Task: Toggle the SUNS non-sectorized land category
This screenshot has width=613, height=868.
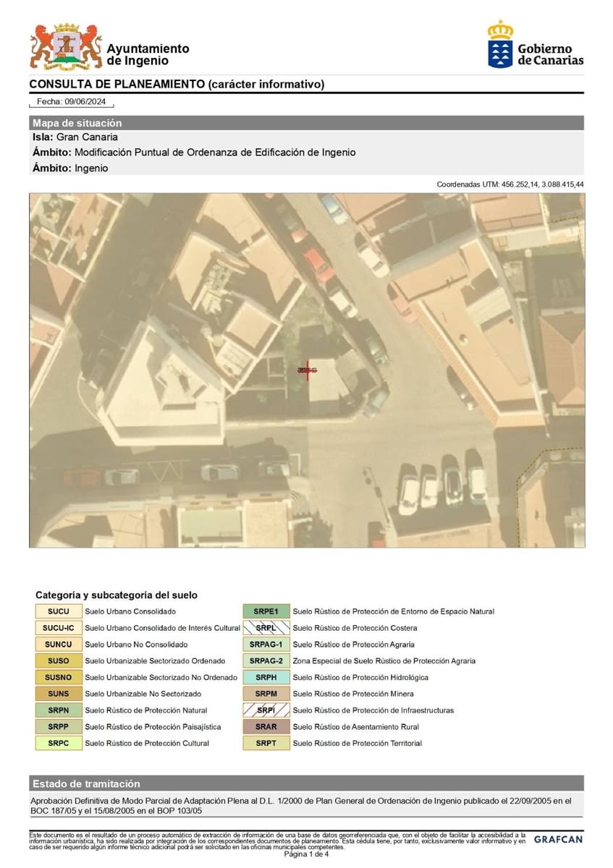Action: pyautogui.click(x=59, y=694)
